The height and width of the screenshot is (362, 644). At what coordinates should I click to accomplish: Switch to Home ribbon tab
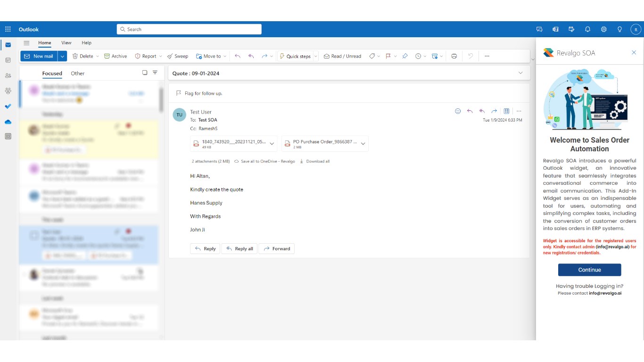pyautogui.click(x=45, y=43)
